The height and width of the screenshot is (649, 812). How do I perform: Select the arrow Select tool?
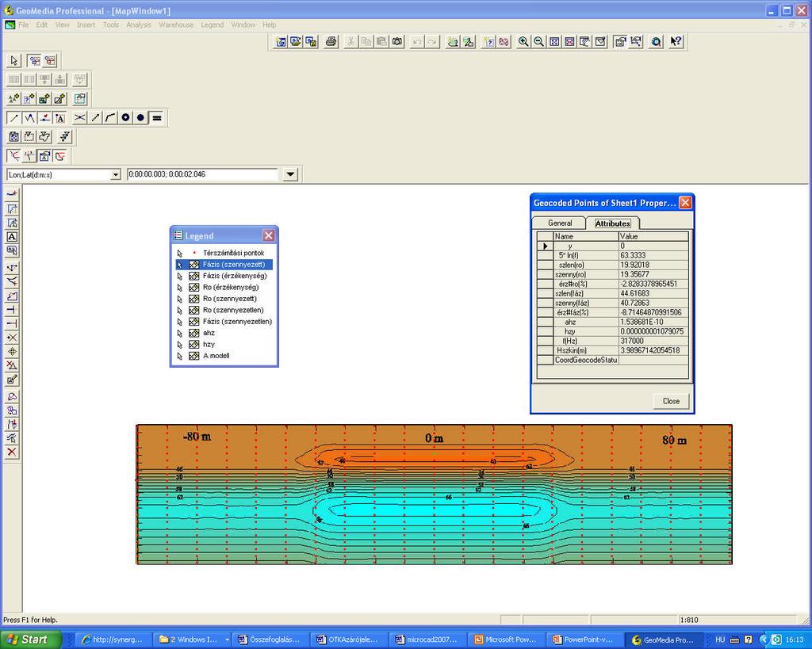(x=14, y=61)
